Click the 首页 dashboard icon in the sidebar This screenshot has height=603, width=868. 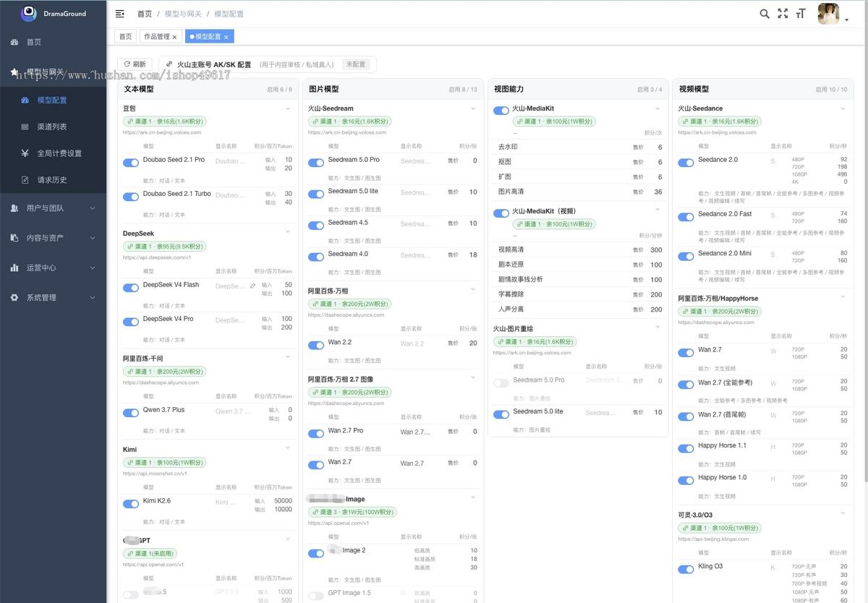[14, 43]
